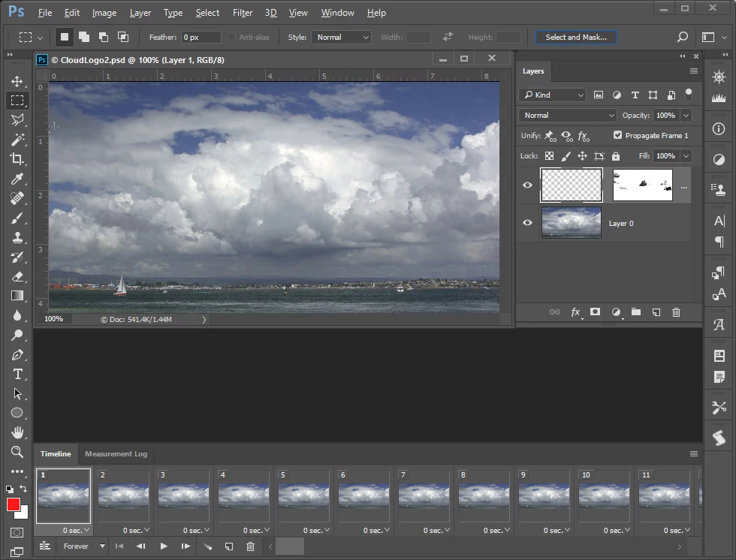Screen dimensions: 736x560
Task: Select the Eyedropper tool
Action: [x=17, y=178]
